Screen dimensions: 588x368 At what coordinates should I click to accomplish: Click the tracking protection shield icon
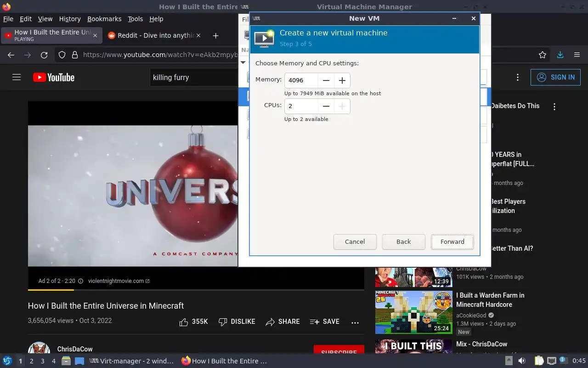click(x=62, y=55)
